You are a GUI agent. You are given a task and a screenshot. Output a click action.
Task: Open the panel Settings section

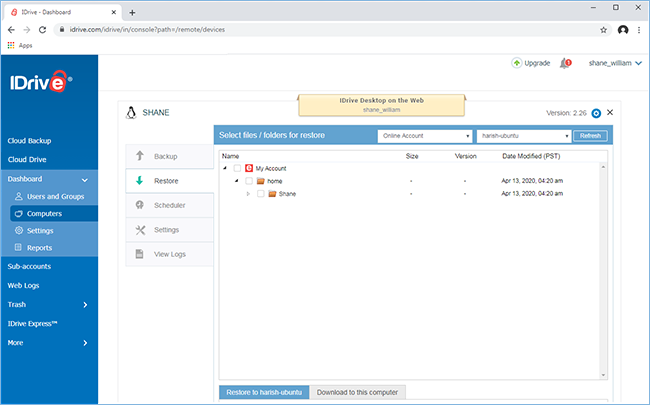click(x=170, y=230)
